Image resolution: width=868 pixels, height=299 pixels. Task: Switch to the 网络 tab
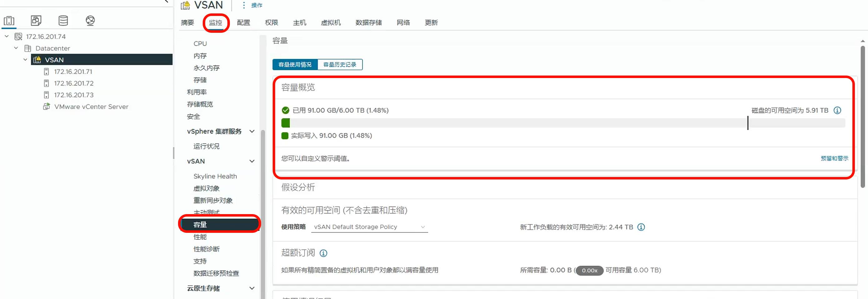point(403,22)
